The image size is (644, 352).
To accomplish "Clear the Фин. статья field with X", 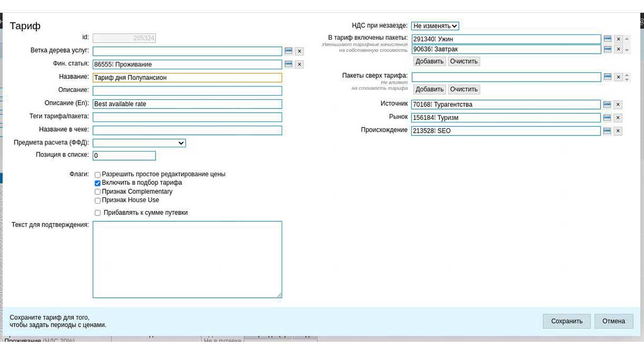I will coord(299,64).
